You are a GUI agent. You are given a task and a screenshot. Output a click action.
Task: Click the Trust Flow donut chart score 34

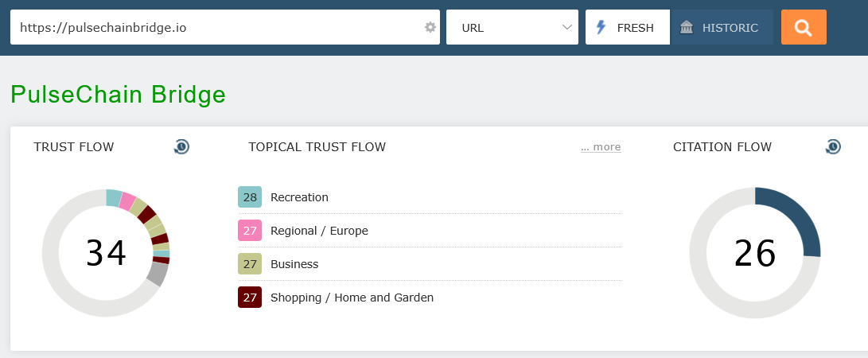106,253
